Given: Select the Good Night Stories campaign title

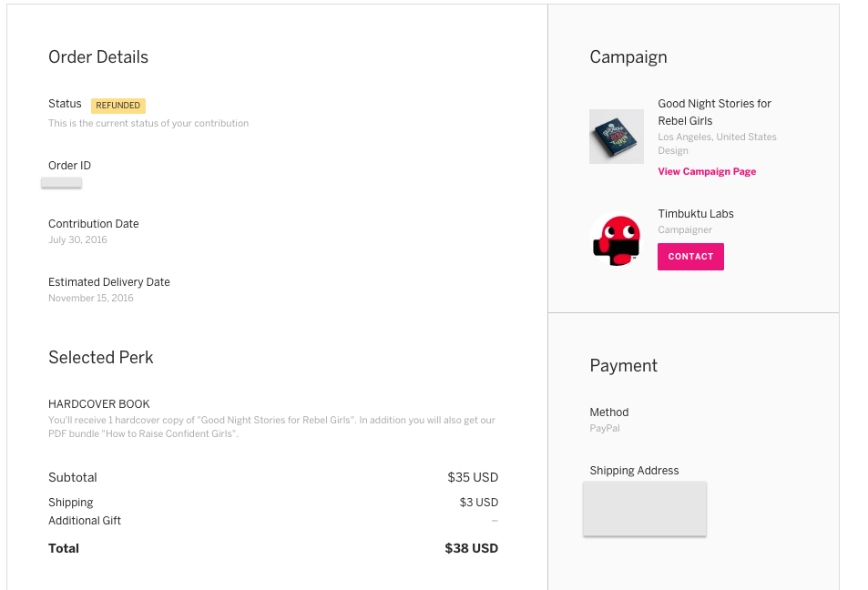Looking at the screenshot, I should coord(714,112).
